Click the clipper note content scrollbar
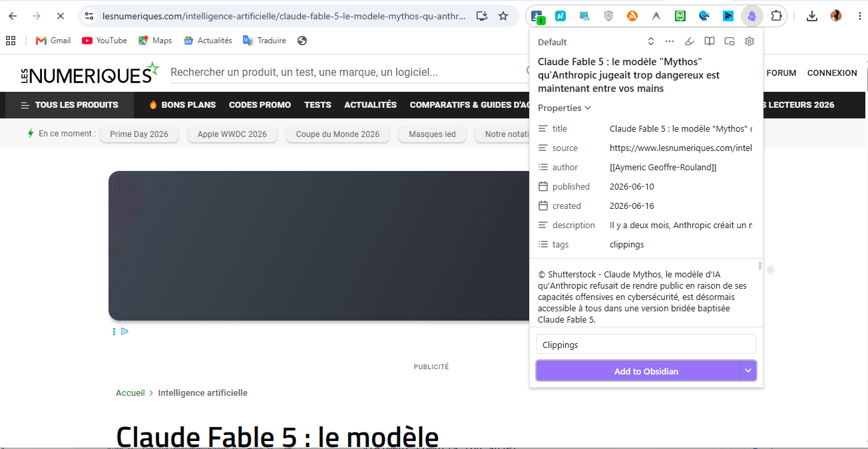The width and height of the screenshot is (868, 449). [x=760, y=266]
